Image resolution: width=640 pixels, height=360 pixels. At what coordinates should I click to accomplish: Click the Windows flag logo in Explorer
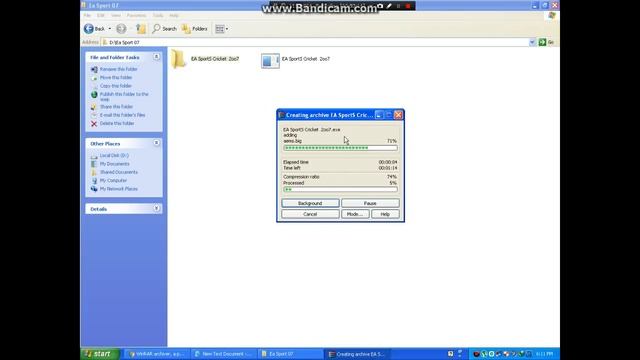pyautogui.click(x=552, y=16)
